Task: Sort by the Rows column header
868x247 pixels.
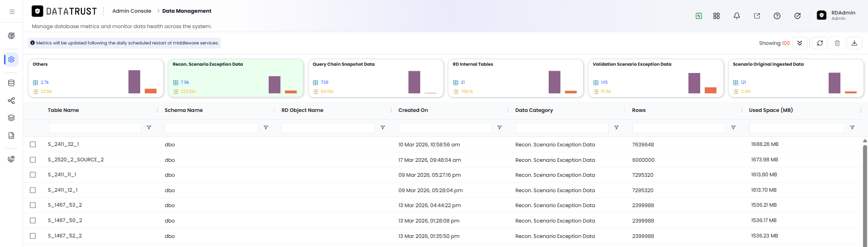Action: (639, 110)
